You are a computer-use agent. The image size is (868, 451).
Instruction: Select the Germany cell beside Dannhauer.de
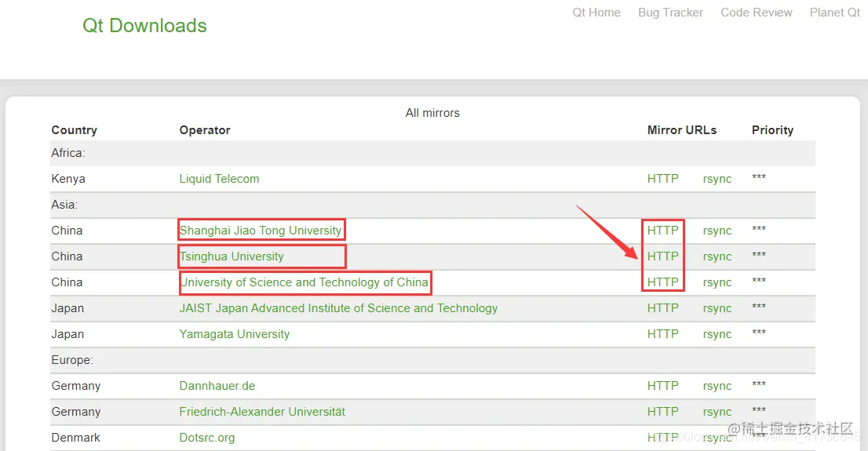point(76,386)
